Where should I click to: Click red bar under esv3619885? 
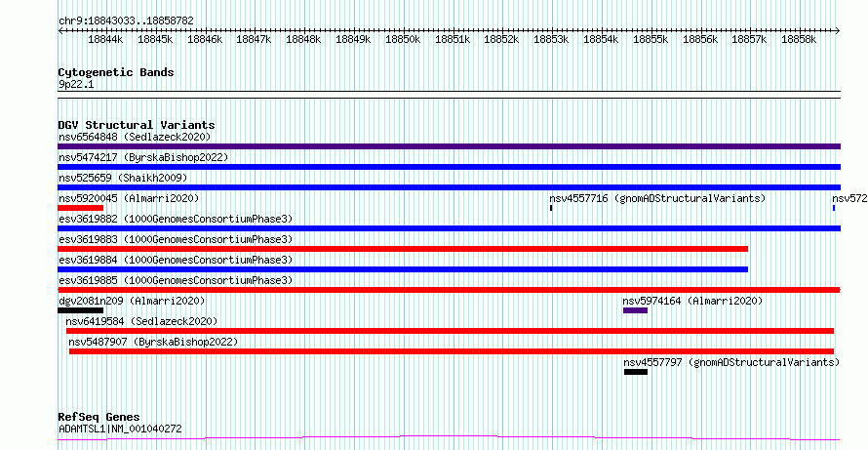point(449,290)
